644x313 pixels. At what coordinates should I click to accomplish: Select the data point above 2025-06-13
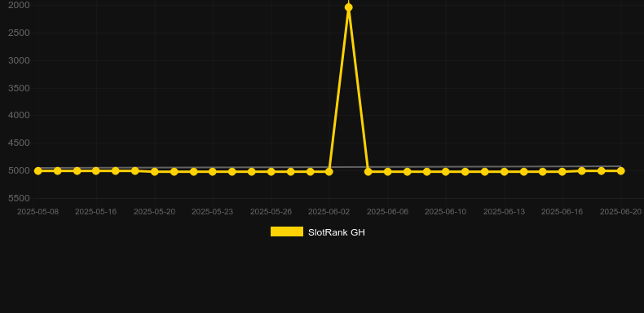pos(504,172)
